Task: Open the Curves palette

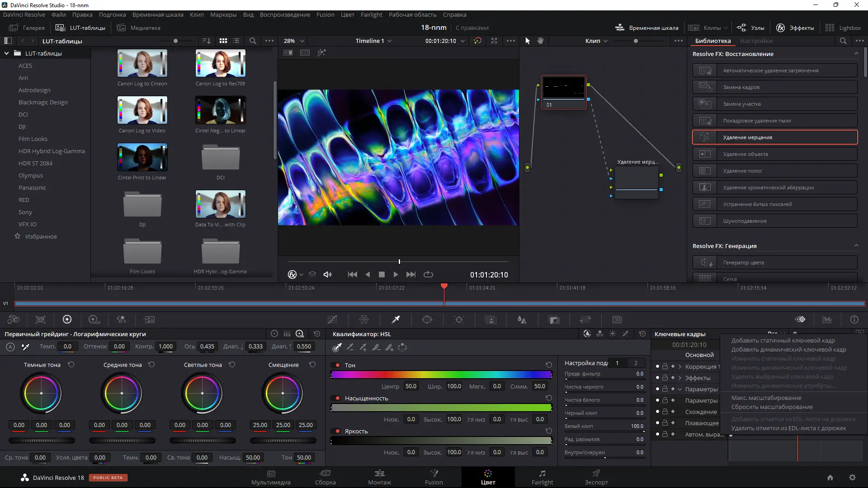Action: (332, 319)
